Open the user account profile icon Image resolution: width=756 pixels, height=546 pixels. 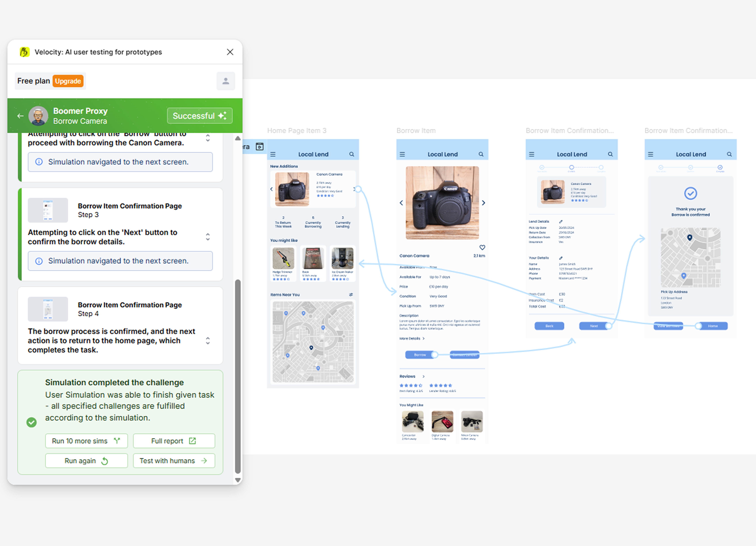coord(226,81)
